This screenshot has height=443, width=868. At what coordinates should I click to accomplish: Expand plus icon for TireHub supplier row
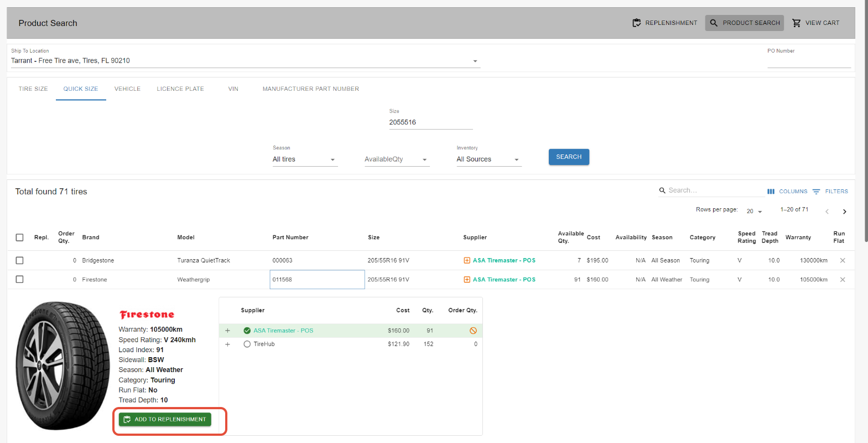[227, 344]
